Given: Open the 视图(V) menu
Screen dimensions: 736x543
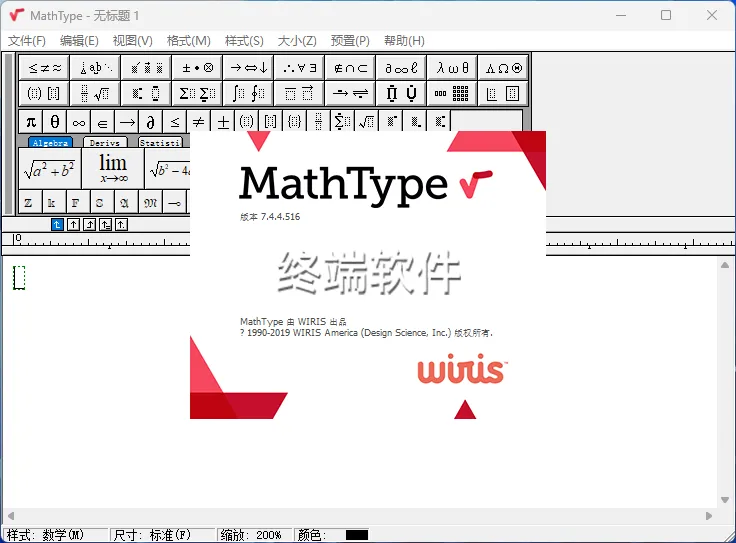Looking at the screenshot, I should (x=133, y=41).
